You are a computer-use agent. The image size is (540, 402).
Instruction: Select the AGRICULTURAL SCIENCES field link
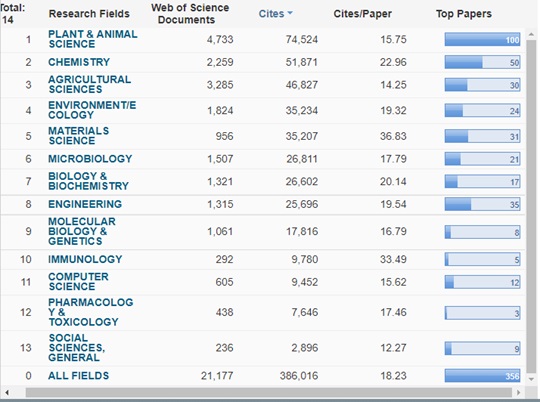pos(90,84)
